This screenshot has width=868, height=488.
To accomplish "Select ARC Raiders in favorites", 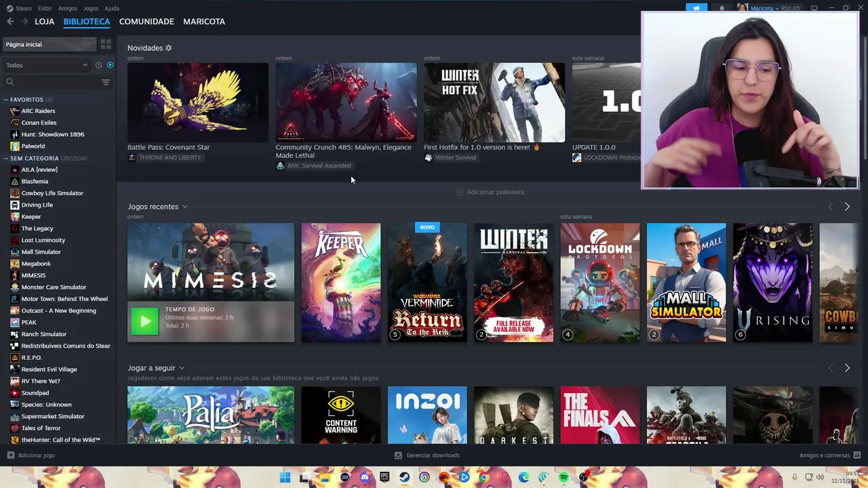I will point(38,111).
